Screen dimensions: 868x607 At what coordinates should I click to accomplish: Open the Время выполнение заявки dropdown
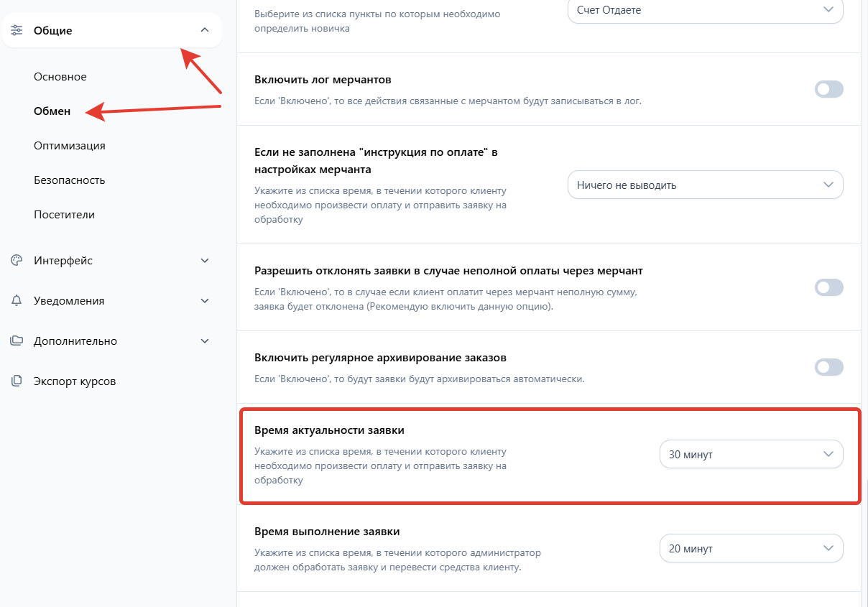tap(751, 548)
